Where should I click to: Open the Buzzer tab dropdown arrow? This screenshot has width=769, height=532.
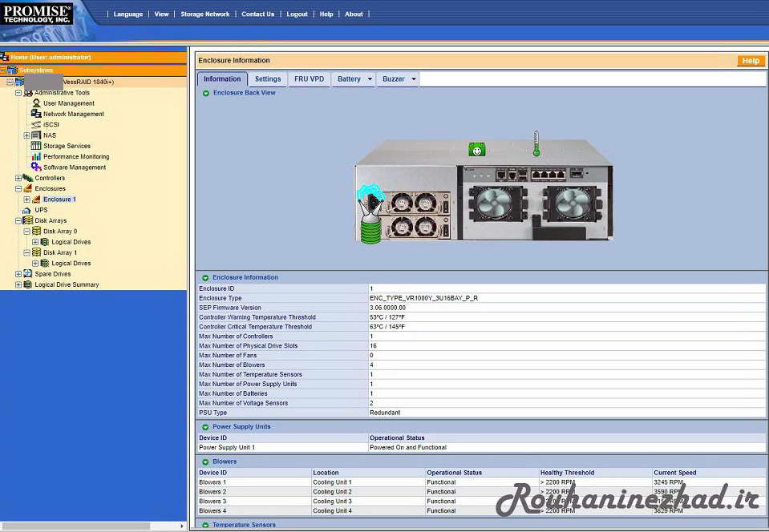pos(414,79)
